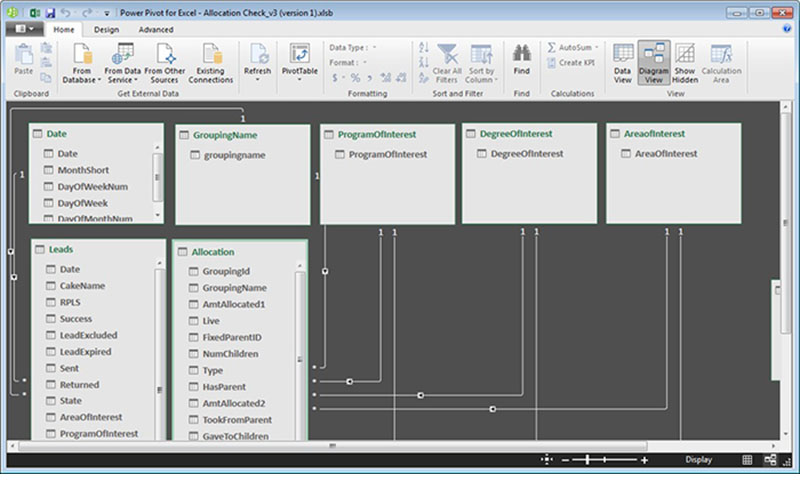Screen dimensions: 800x500
Task: Click the Save icon in title bar
Action: [x=50, y=13]
